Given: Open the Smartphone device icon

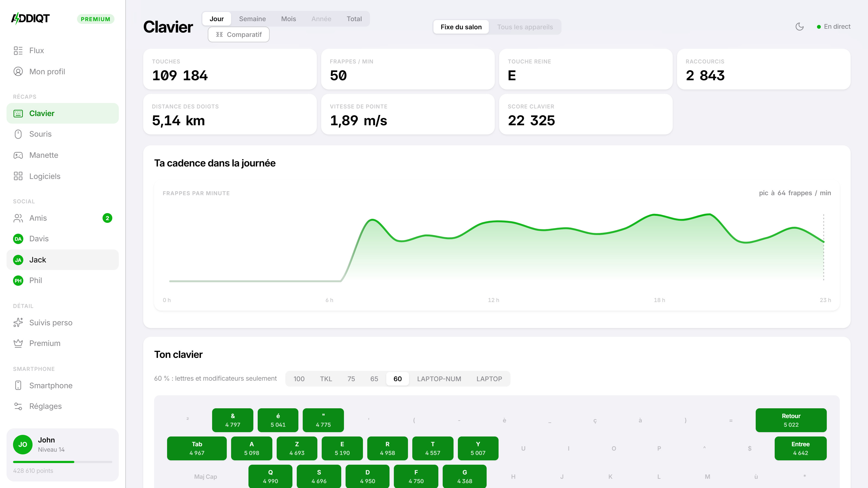Looking at the screenshot, I should click(x=18, y=385).
